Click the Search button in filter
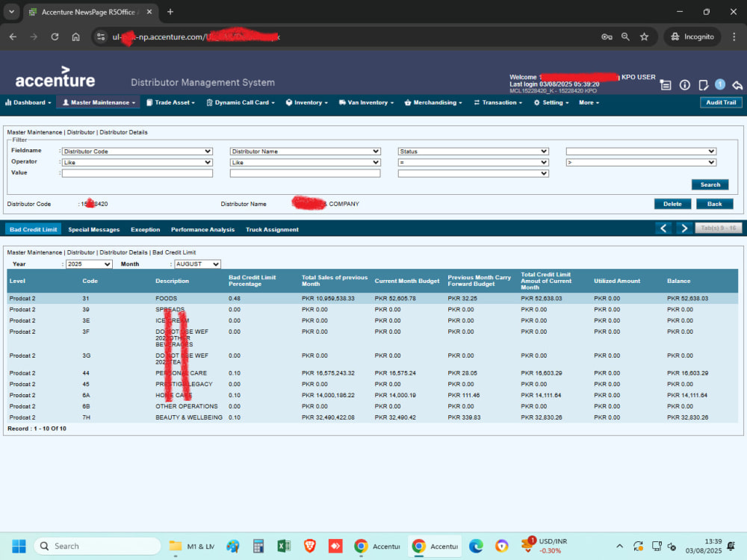Viewport: 747px width, 560px height. coord(710,184)
